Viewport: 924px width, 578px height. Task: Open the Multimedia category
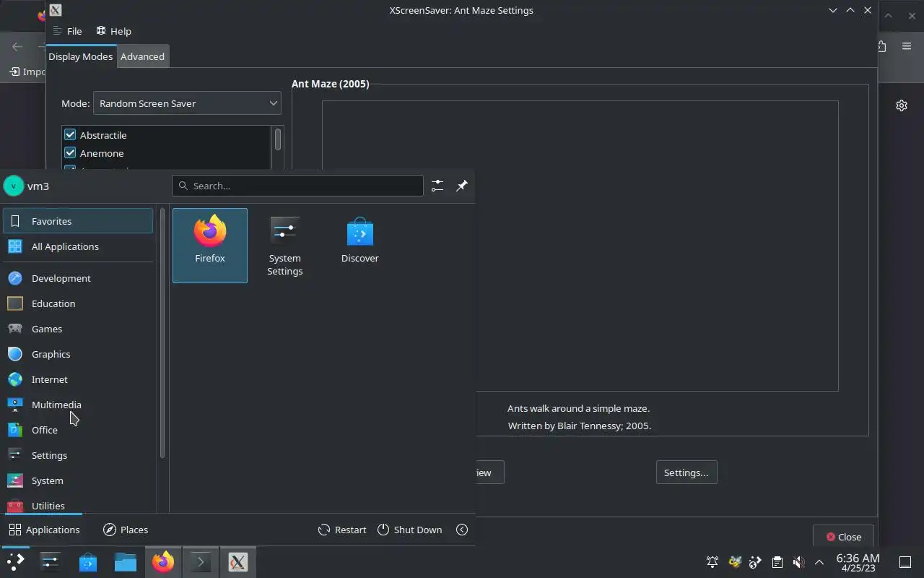pyautogui.click(x=78, y=405)
